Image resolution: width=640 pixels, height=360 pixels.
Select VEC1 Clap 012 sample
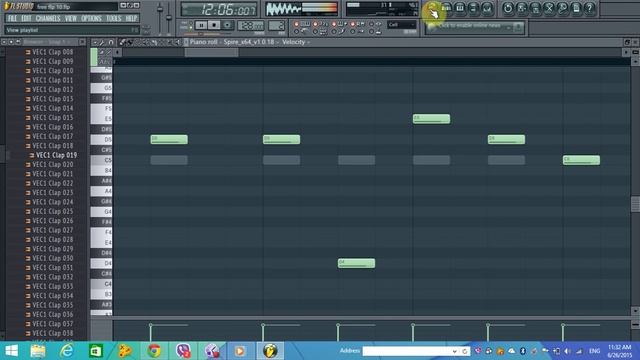click(52, 89)
